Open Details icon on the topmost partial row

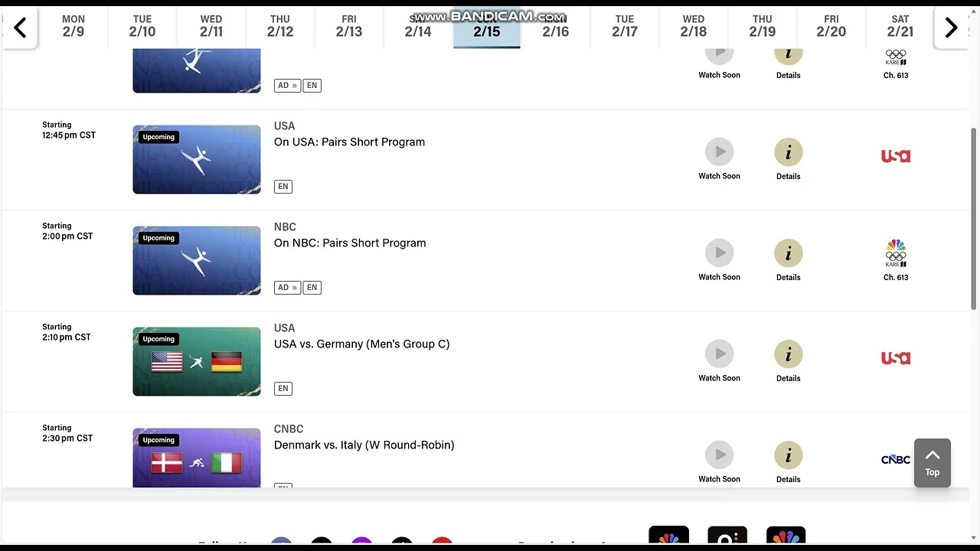click(x=789, y=57)
